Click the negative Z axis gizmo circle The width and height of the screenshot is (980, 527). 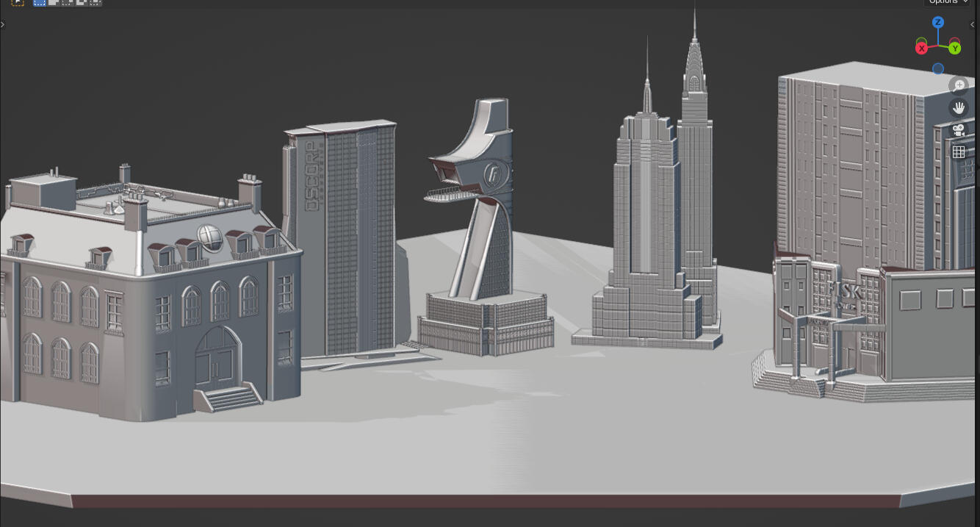[938, 69]
